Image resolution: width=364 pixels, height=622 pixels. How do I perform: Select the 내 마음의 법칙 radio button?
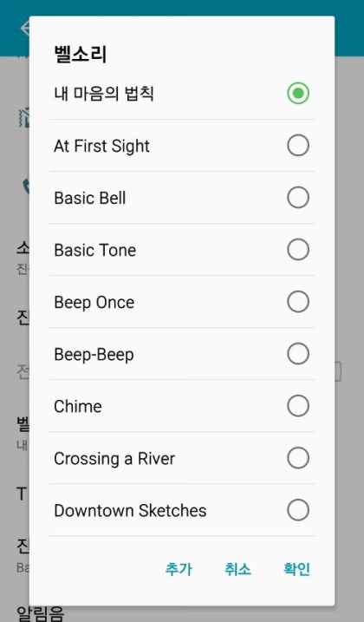(x=298, y=93)
